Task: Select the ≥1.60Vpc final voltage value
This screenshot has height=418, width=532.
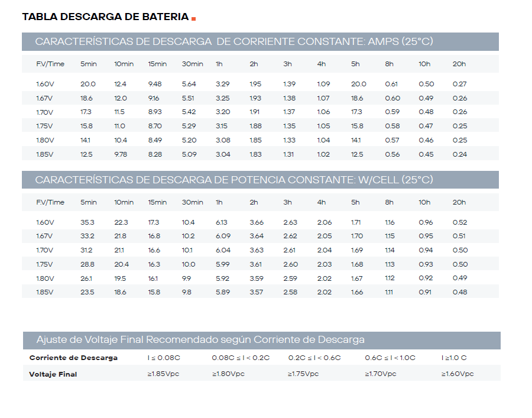Action: 458,374
